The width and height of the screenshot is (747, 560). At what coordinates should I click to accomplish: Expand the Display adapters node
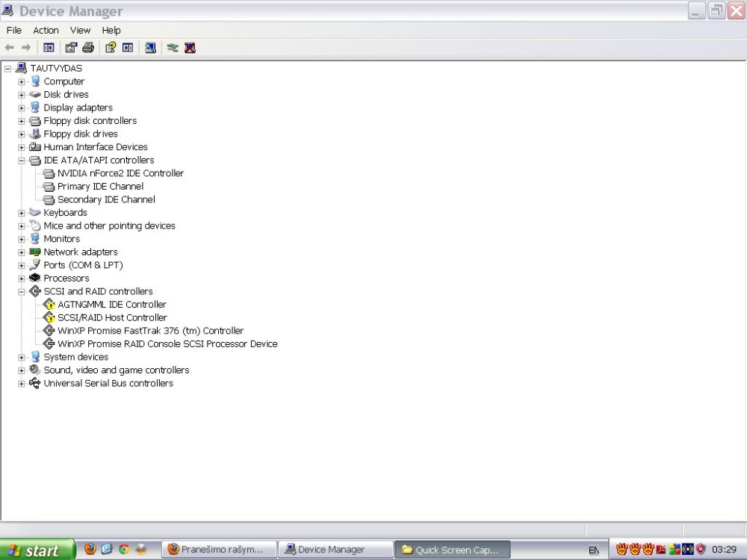tap(22, 108)
